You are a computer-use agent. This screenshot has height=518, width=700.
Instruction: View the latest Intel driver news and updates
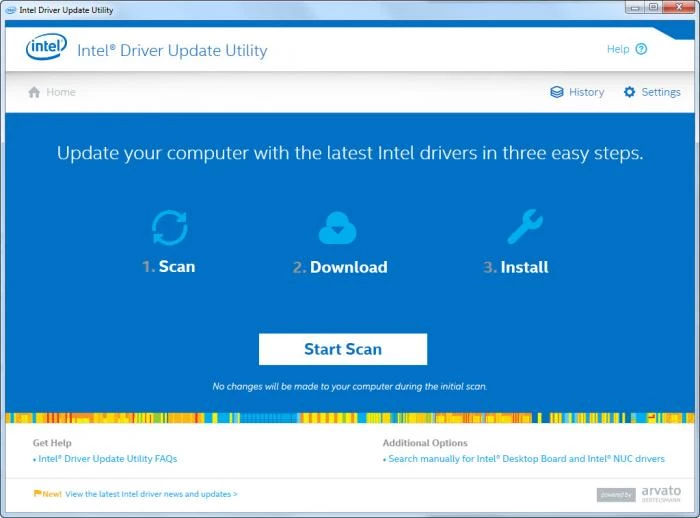151,494
